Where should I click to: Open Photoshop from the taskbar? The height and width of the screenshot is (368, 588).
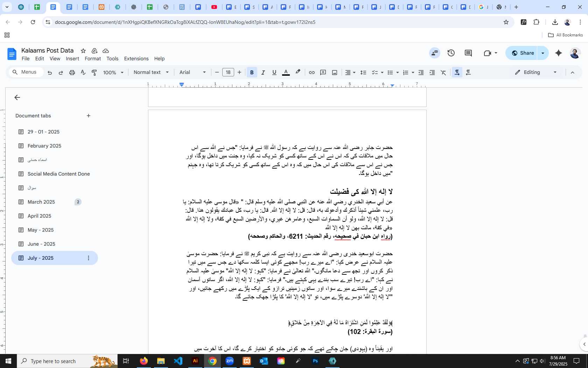[x=315, y=361]
